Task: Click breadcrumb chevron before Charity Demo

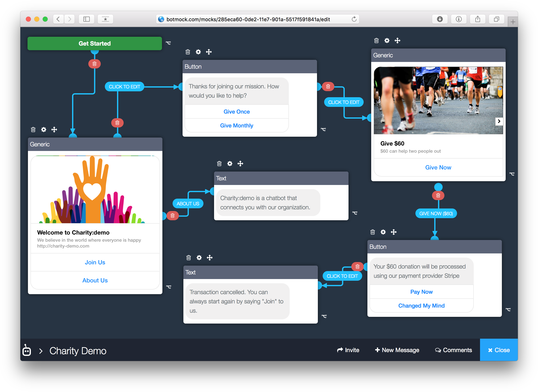Action: pyautogui.click(x=41, y=351)
